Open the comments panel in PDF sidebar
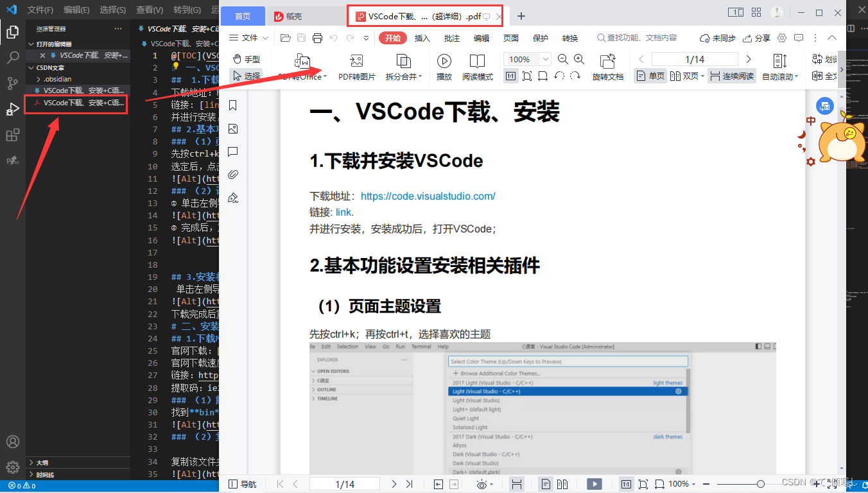868x493 pixels. tap(233, 152)
